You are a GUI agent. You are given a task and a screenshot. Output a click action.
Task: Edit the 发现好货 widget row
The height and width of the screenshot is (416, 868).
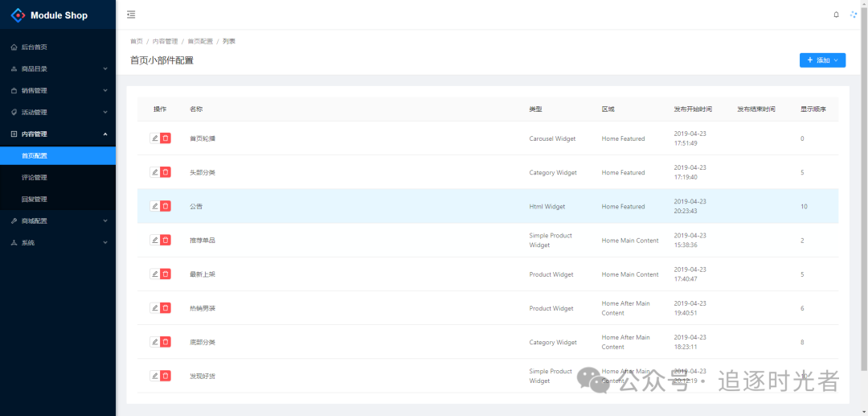click(155, 376)
